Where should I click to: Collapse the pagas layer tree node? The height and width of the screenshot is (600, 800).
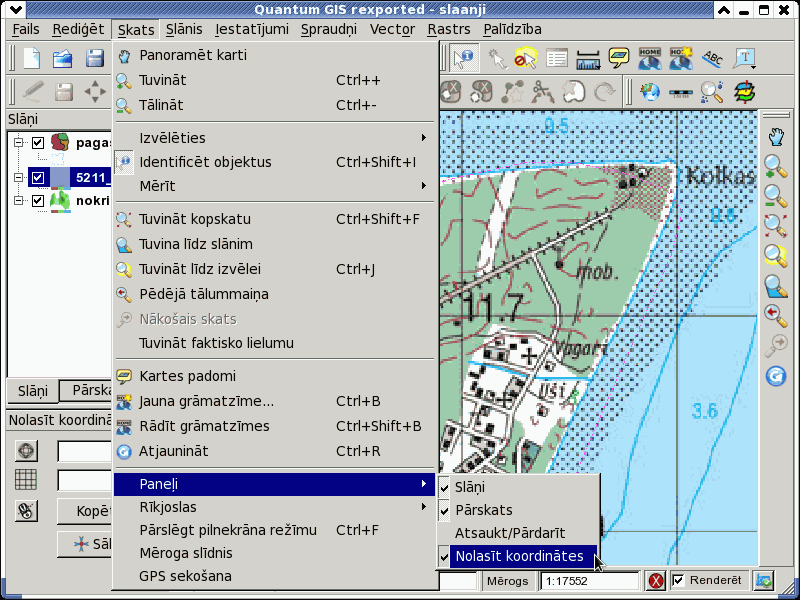click(x=19, y=142)
